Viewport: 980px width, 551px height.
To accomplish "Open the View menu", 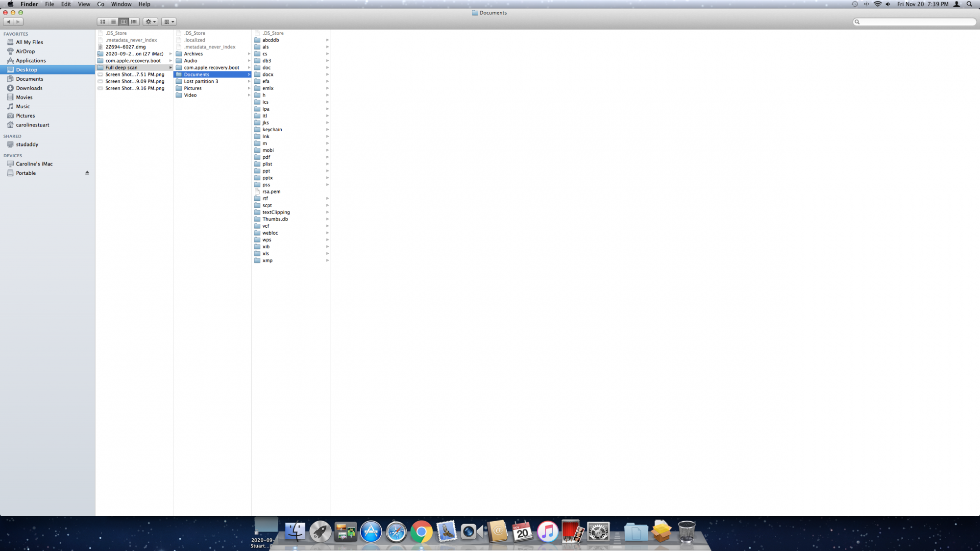I will (84, 4).
